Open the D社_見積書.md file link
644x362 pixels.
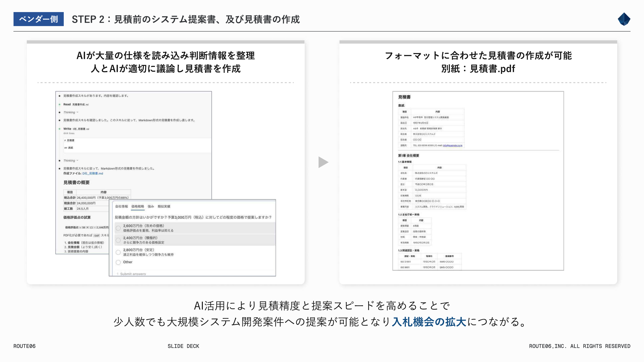[x=93, y=173]
